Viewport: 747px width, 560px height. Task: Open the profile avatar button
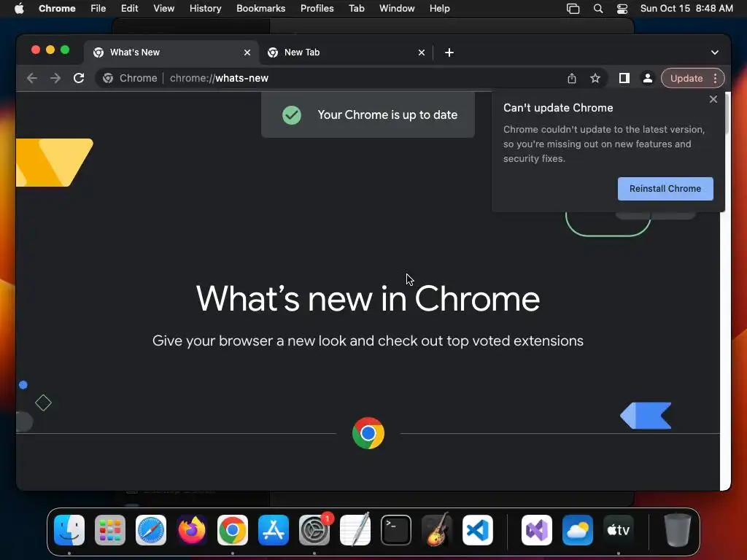(x=648, y=78)
